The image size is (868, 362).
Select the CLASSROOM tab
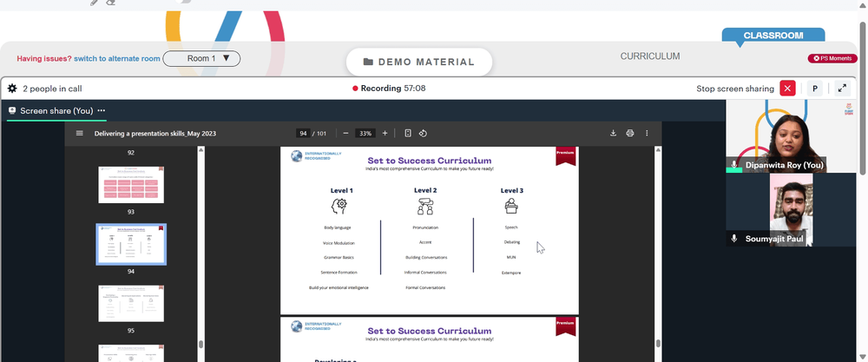773,36
